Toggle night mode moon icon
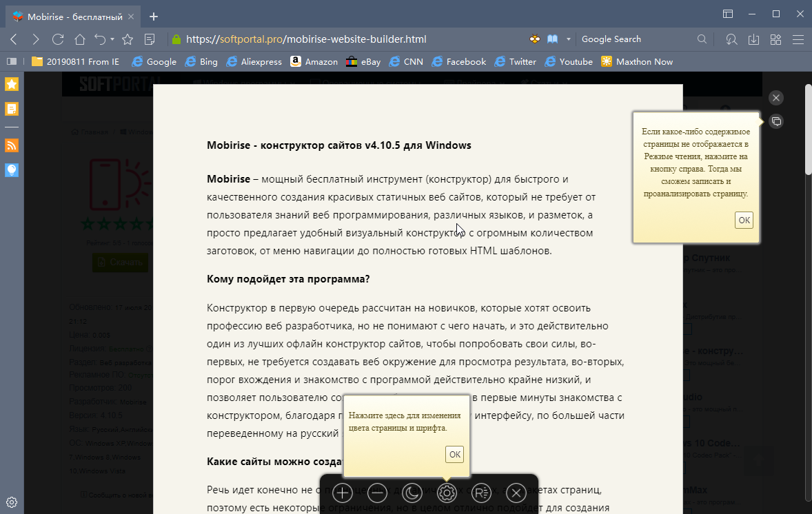 click(412, 493)
